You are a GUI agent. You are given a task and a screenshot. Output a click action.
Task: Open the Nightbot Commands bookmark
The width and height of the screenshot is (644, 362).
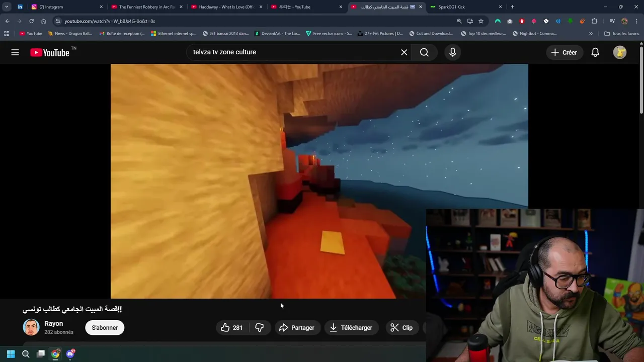click(x=534, y=34)
